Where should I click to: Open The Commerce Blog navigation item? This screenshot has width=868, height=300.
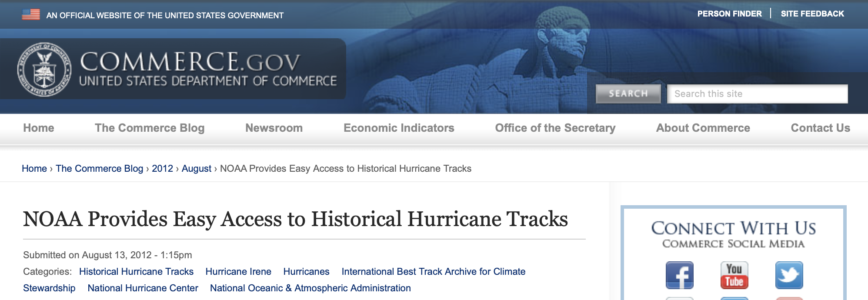(x=150, y=128)
